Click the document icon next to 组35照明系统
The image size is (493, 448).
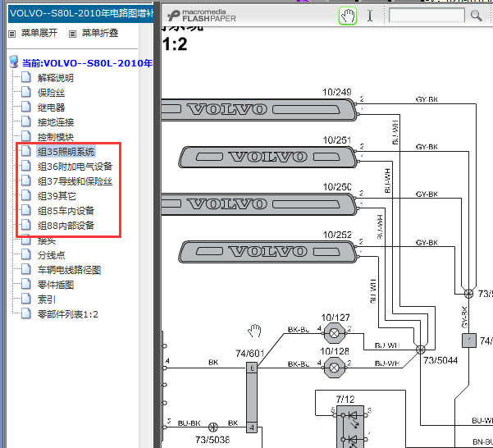coord(26,151)
